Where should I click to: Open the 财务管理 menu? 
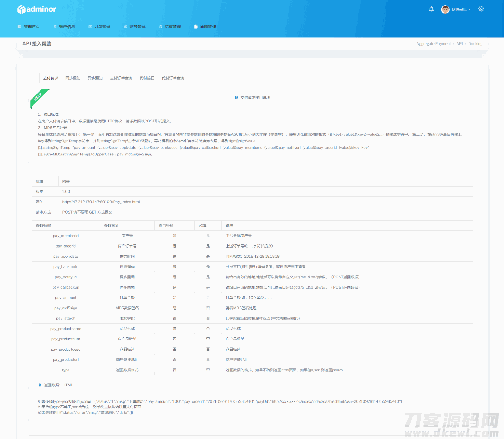(x=135, y=27)
